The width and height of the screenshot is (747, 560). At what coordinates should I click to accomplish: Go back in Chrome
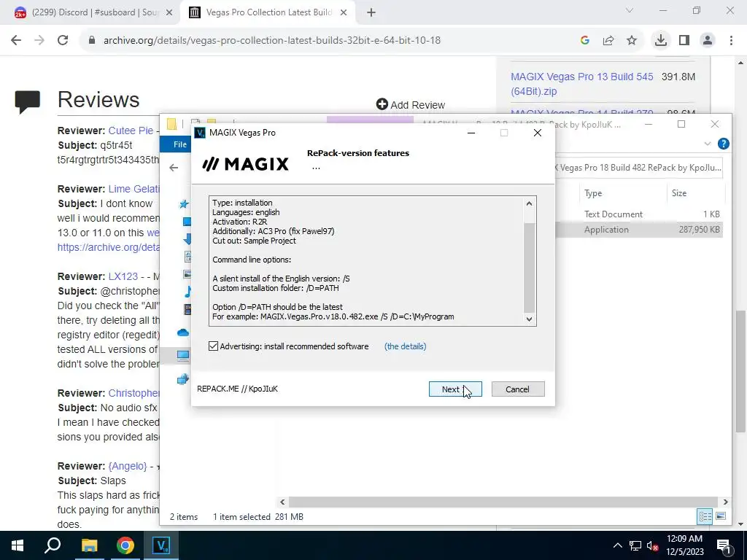(16, 41)
